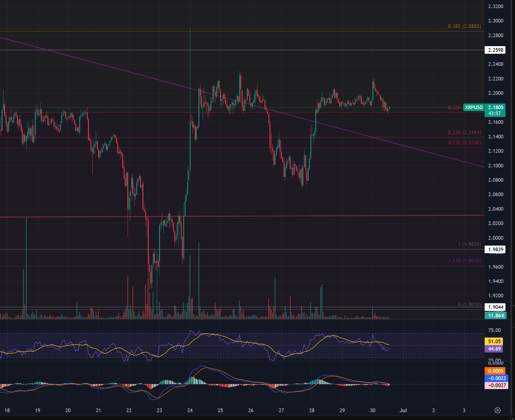Click the 11.86K volume value label

(495, 316)
